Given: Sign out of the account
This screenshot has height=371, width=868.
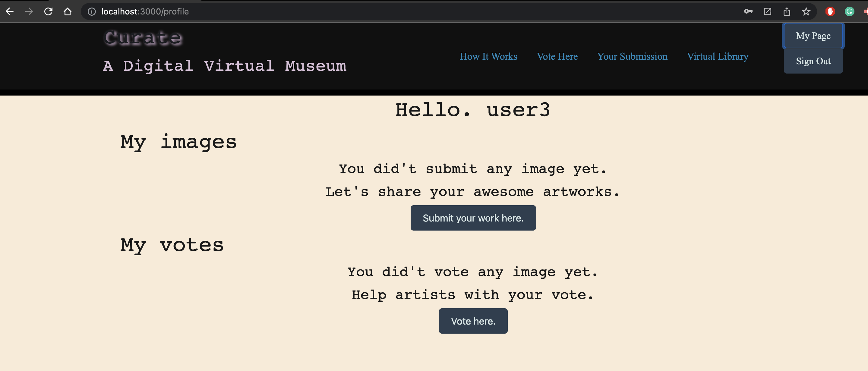Looking at the screenshot, I should coord(813,61).
